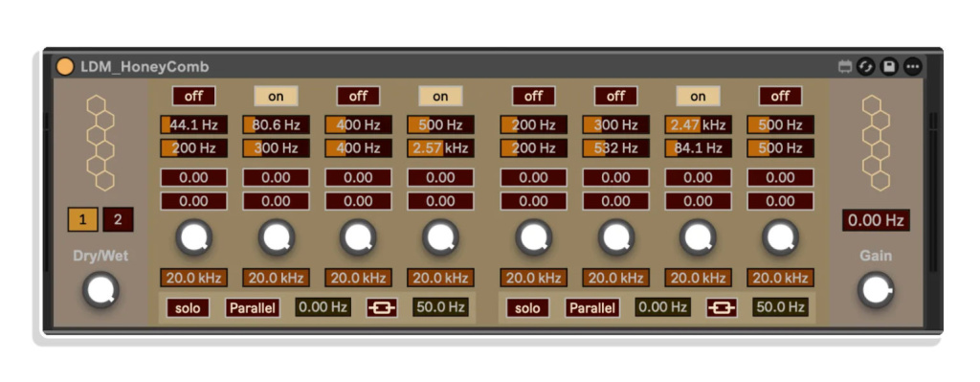This screenshot has width=980, height=382.
Task: Click the 300 Hz box above 532 Hz
Action: [615, 124]
